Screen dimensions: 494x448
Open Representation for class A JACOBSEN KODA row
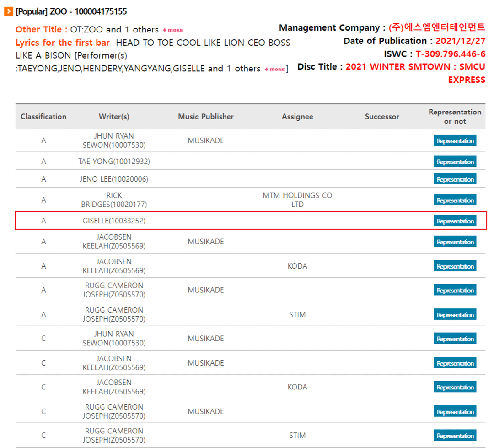(455, 266)
